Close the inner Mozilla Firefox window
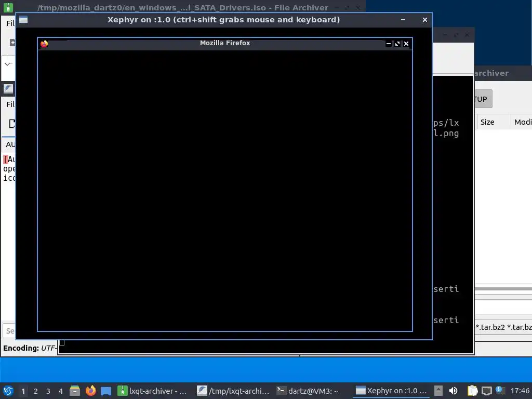Screen dimensions: 532x399 pos(406,44)
